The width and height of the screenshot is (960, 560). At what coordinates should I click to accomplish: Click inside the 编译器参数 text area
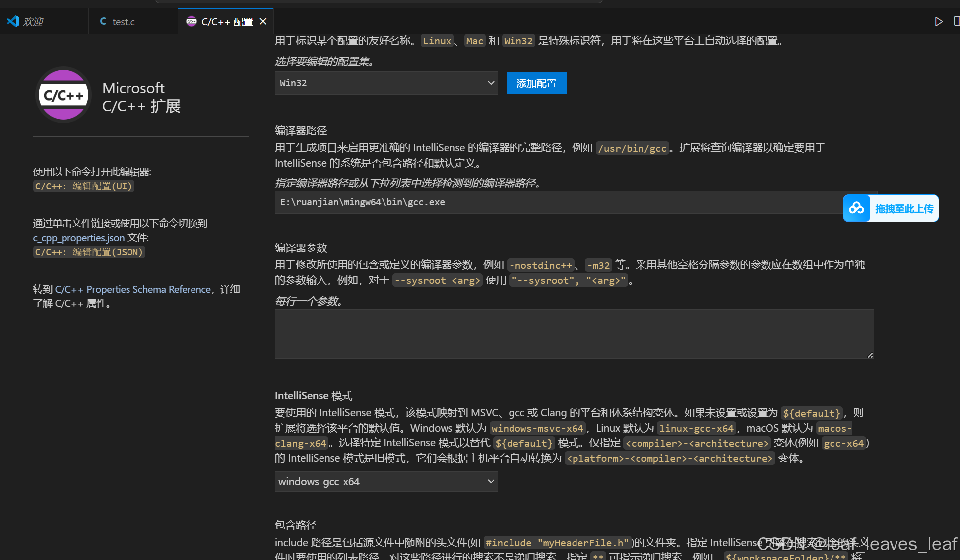574,334
